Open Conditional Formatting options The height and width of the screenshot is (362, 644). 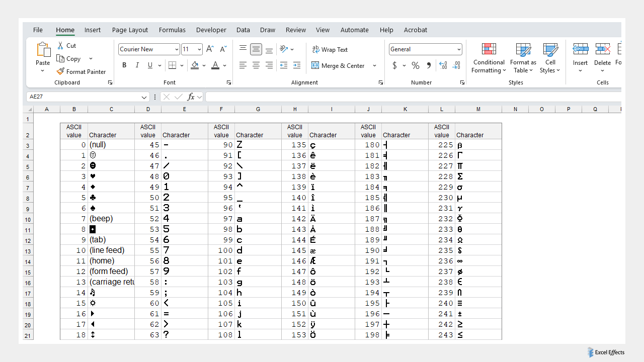(x=489, y=57)
